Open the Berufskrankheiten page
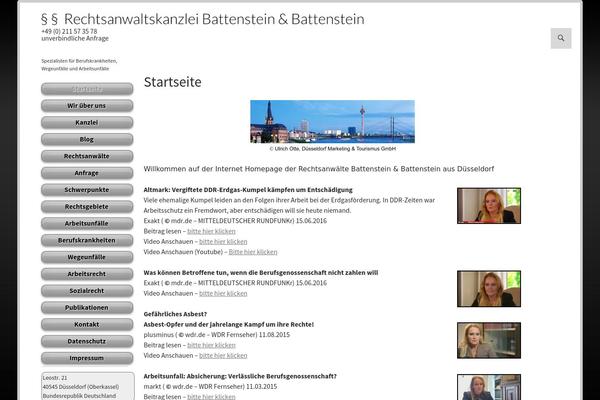The image size is (600, 400). pyautogui.click(x=87, y=240)
